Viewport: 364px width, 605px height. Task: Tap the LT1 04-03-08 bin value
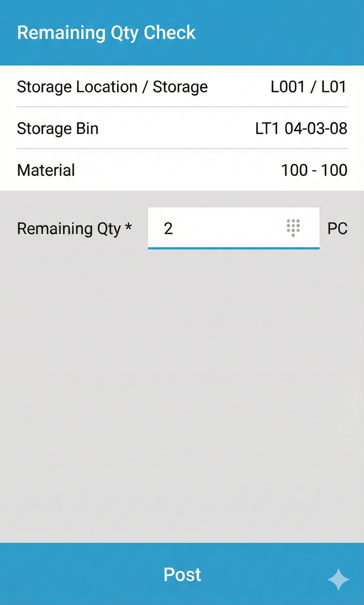pos(301,128)
